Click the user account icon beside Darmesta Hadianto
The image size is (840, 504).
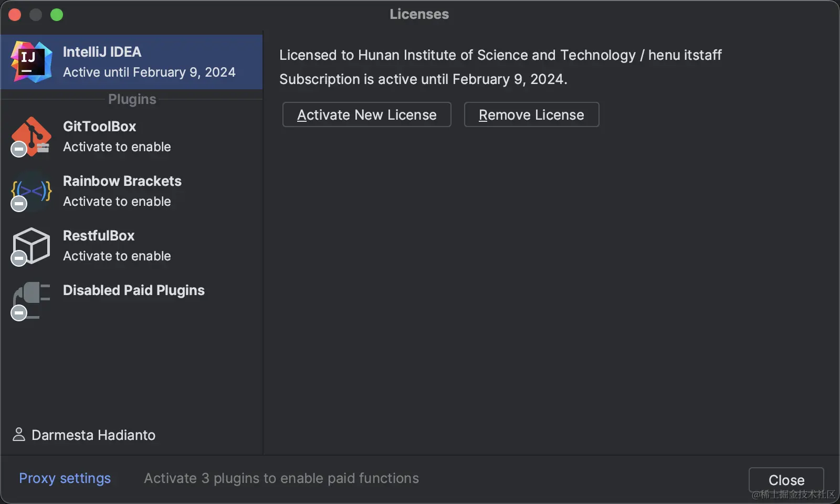[19, 435]
